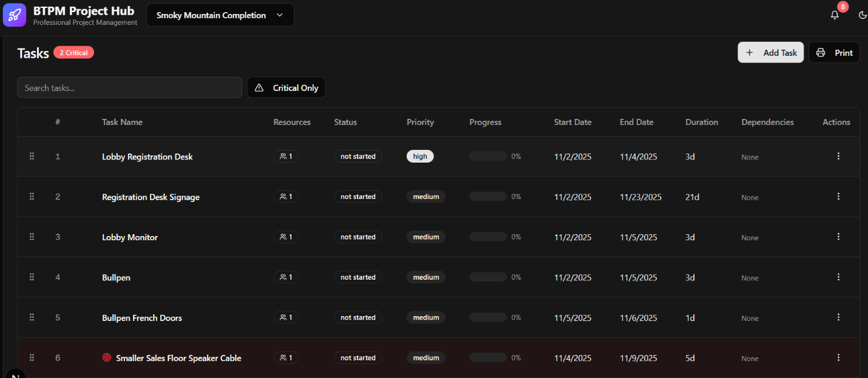This screenshot has width=868, height=378.
Task: Grab the drag handle for Bullpen row
Action: coord(32,277)
